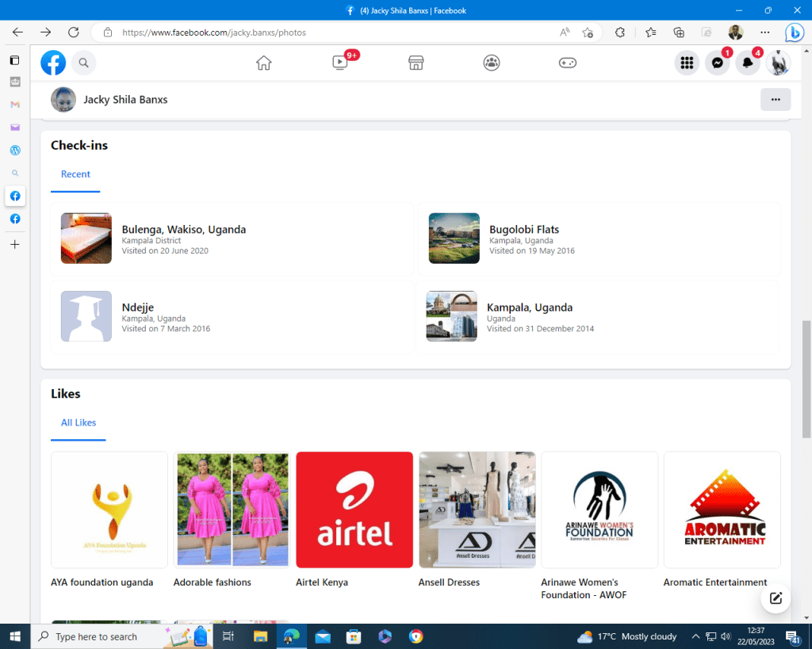
Task: Open Bulenga, Wakiso, Uganda check-in
Action: pos(183,230)
